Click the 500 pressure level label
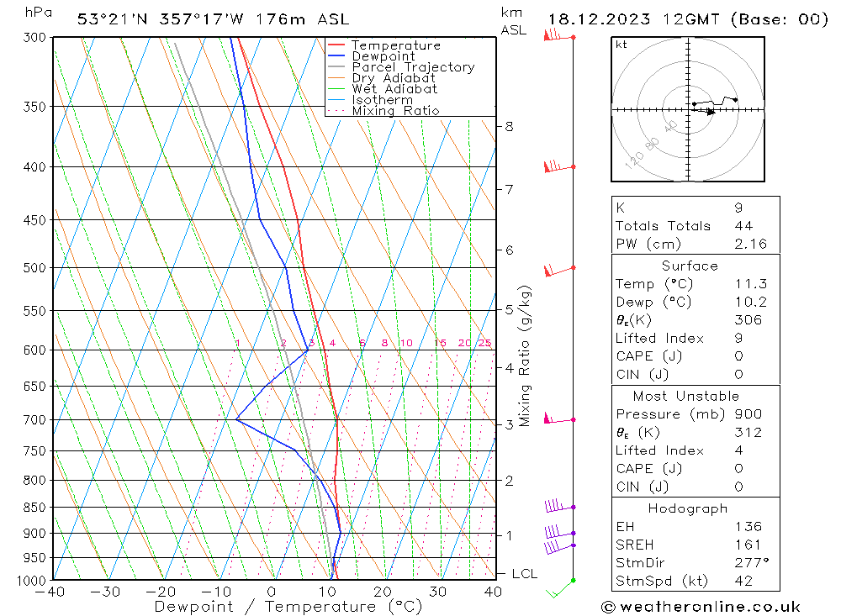 click(x=34, y=267)
